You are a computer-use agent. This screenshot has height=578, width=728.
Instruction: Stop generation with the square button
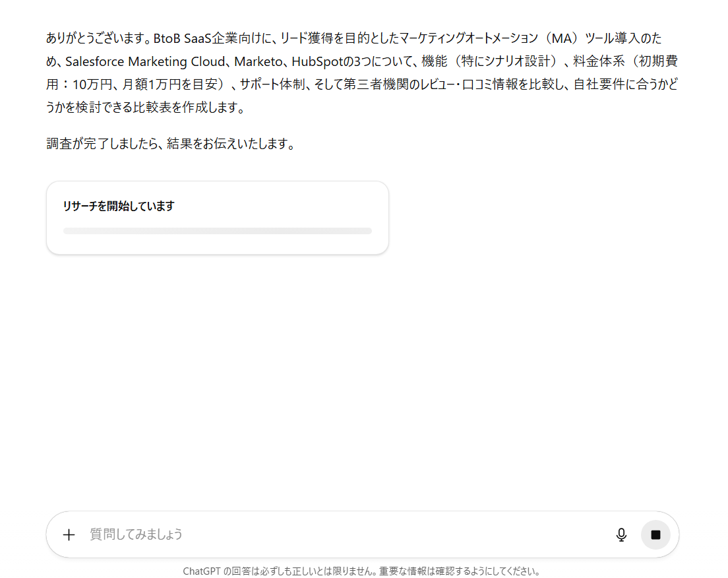[655, 535]
